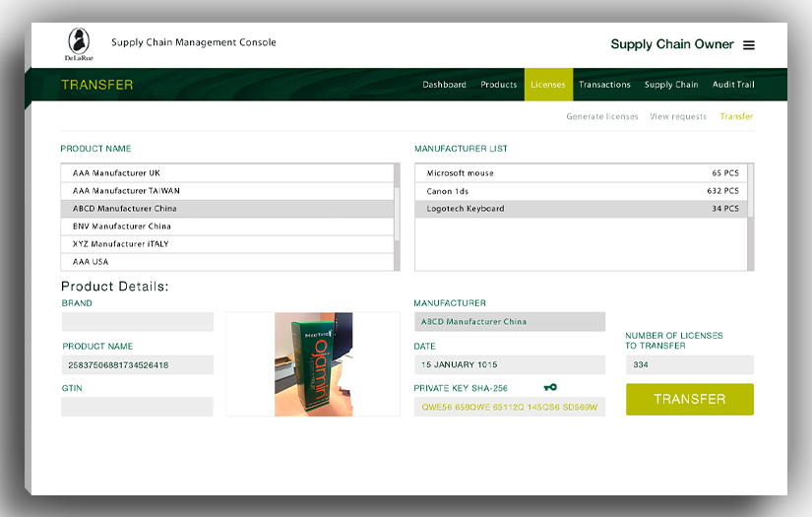Screen dimensions: 812x517
Task: Click the Supply Chain Management Console title
Action: click(x=194, y=42)
